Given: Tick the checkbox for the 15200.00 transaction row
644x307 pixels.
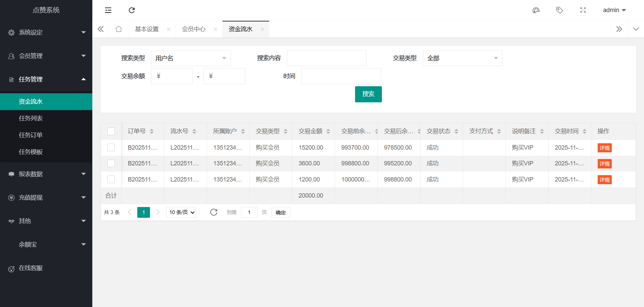Looking at the screenshot, I should [111, 148].
